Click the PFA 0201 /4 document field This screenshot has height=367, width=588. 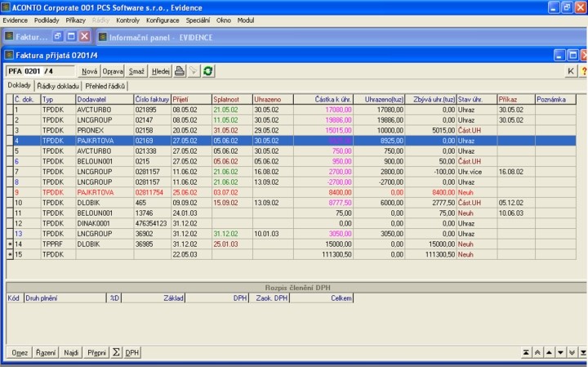pos(41,72)
